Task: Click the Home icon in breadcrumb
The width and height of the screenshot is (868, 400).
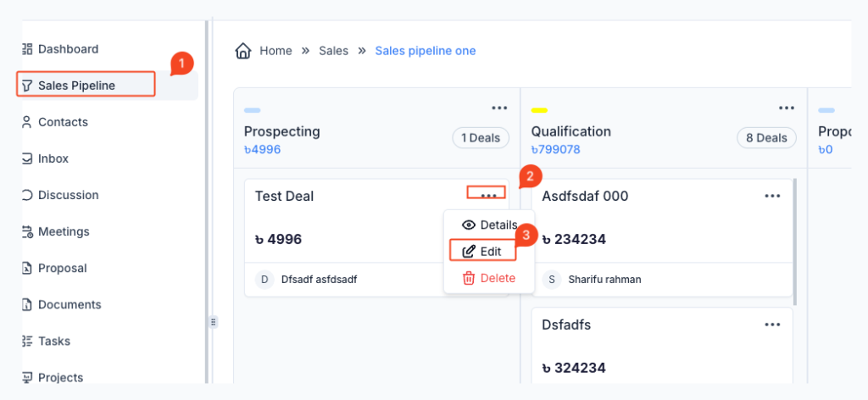Action: click(243, 51)
